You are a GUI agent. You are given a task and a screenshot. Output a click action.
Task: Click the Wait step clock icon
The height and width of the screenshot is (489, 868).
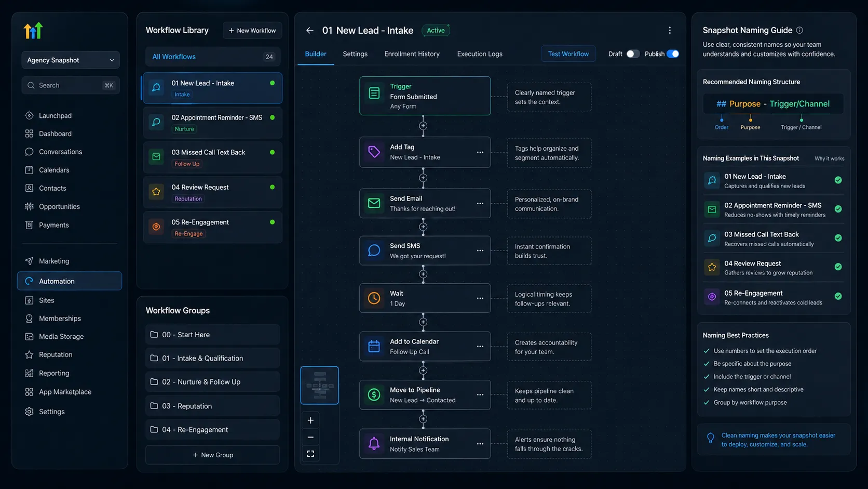(374, 298)
